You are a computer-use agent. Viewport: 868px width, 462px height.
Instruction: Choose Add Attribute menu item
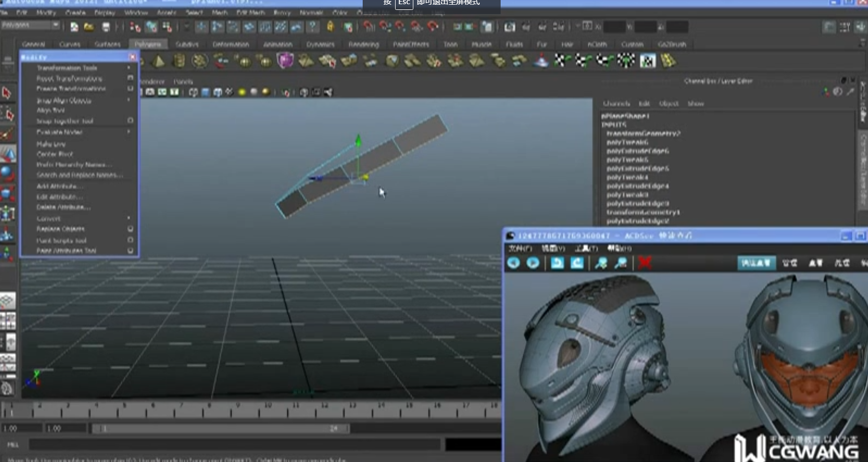pyautogui.click(x=60, y=186)
